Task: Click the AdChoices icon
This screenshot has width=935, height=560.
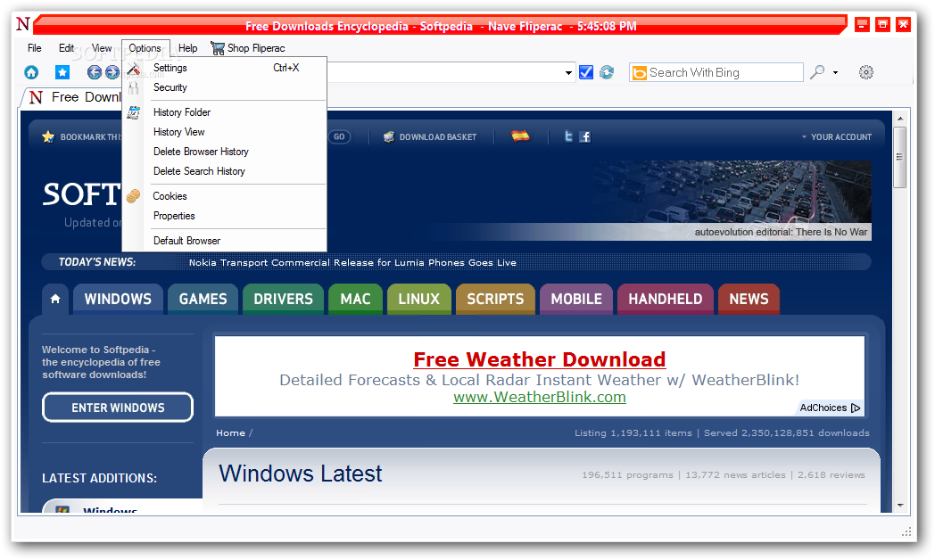Action: tap(855, 408)
